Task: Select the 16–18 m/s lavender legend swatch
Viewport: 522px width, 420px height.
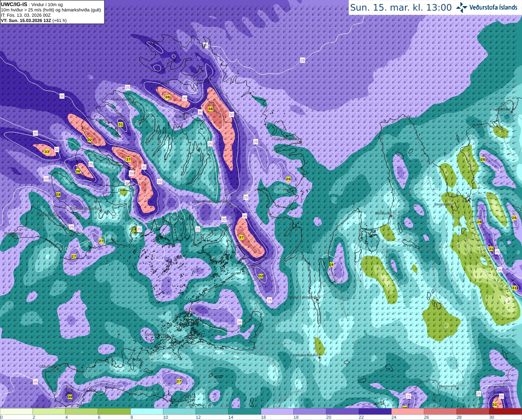Action: pos(277,411)
